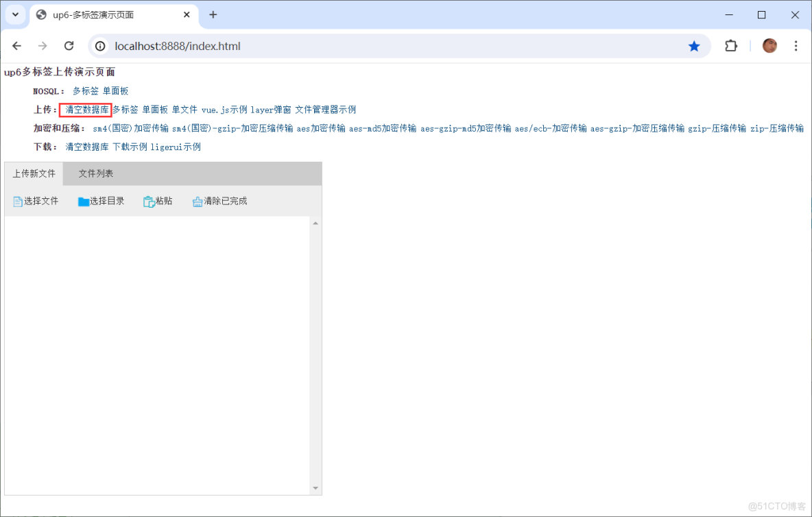Open the 选择目录 folder icon
The width and height of the screenshot is (812, 517).
point(83,200)
